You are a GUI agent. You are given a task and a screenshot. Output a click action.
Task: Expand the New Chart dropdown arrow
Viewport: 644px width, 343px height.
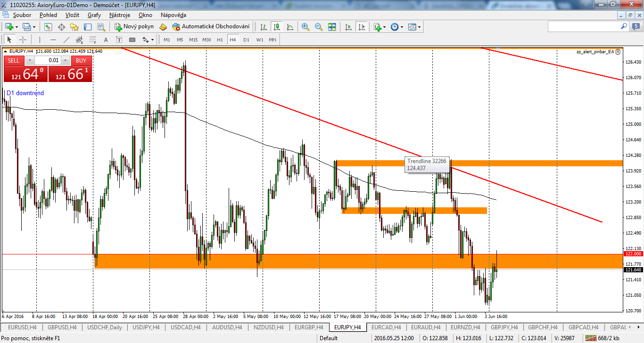point(17,27)
